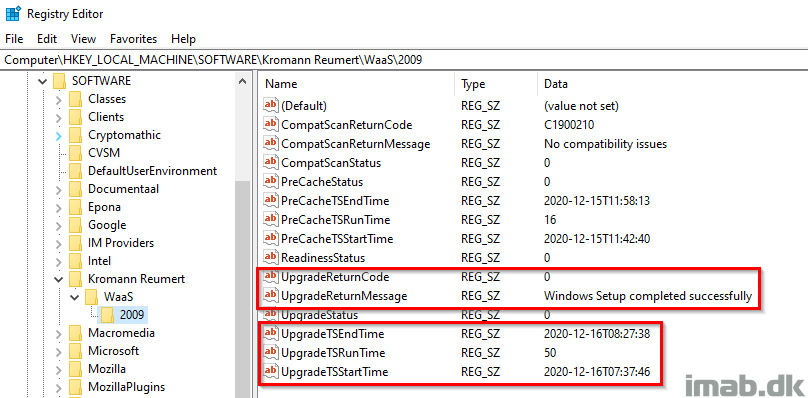The image size is (808, 398).
Task: Click the Cryptomathic folder icon
Action: coord(76,135)
